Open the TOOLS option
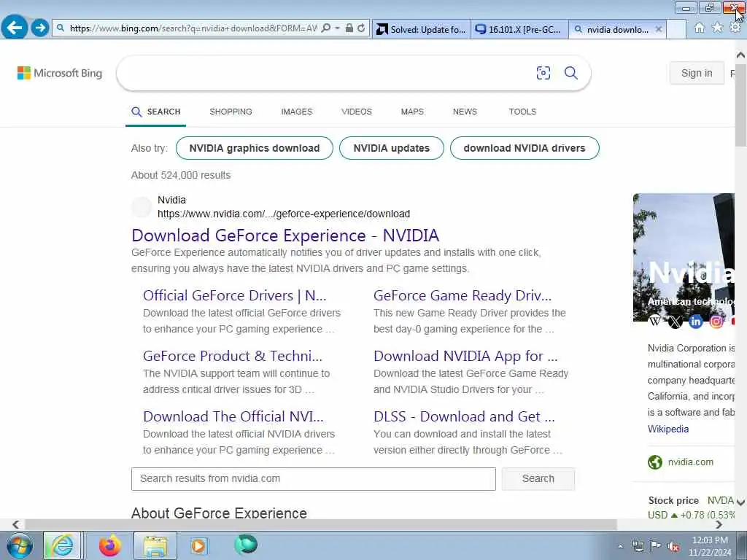747x560 pixels. click(x=522, y=112)
